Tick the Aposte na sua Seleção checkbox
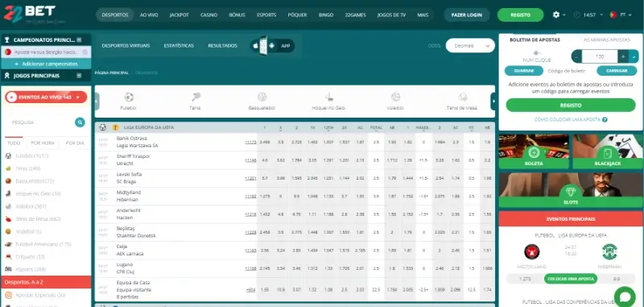Viewport: 644px width, 307px height. tap(85, 52)
